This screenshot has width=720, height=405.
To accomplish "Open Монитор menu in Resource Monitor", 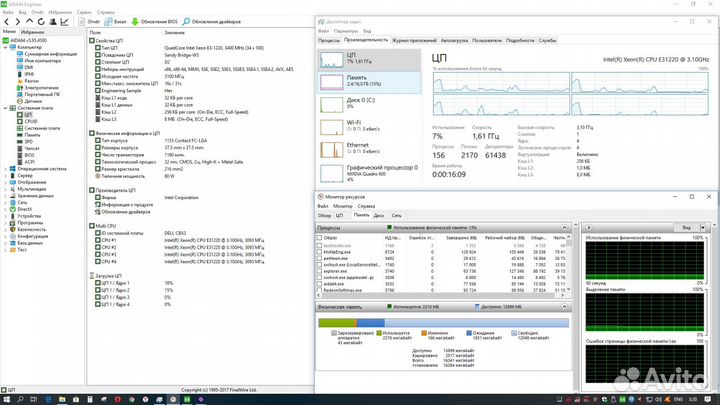I will pyautogui.click(x=343, y=206).
